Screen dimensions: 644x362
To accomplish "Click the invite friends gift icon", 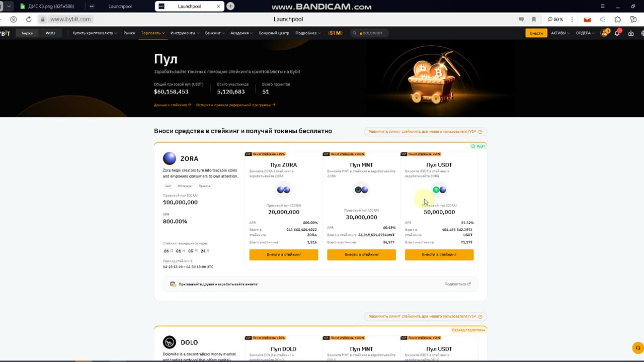I will click(173, 284).
